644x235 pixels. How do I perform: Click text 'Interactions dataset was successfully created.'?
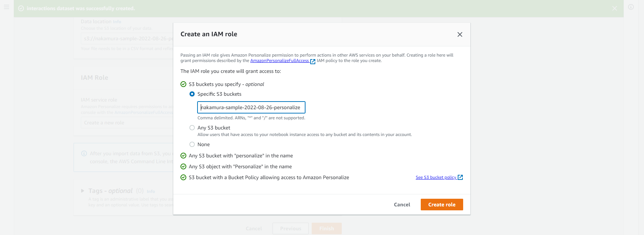(x=81, y=8)
